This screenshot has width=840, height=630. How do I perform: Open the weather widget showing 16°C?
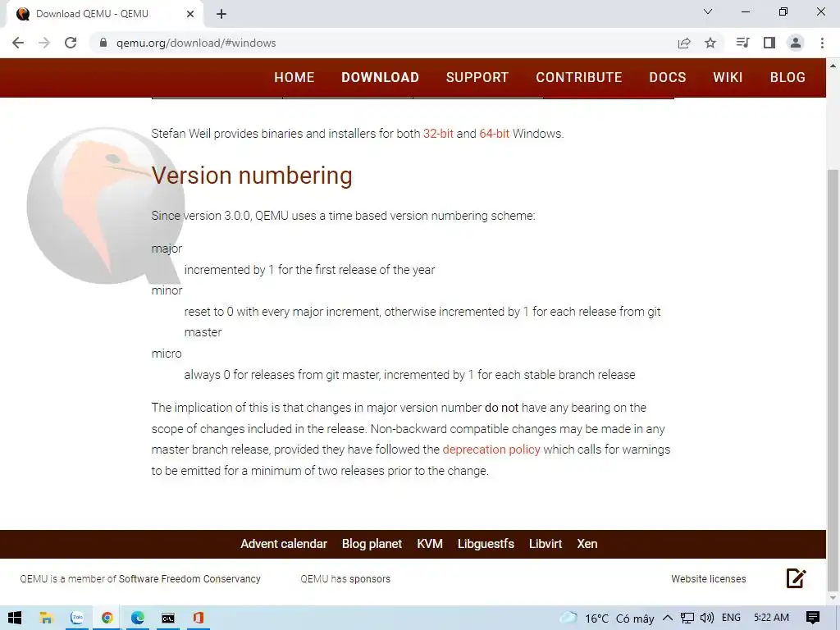point(607,619)
